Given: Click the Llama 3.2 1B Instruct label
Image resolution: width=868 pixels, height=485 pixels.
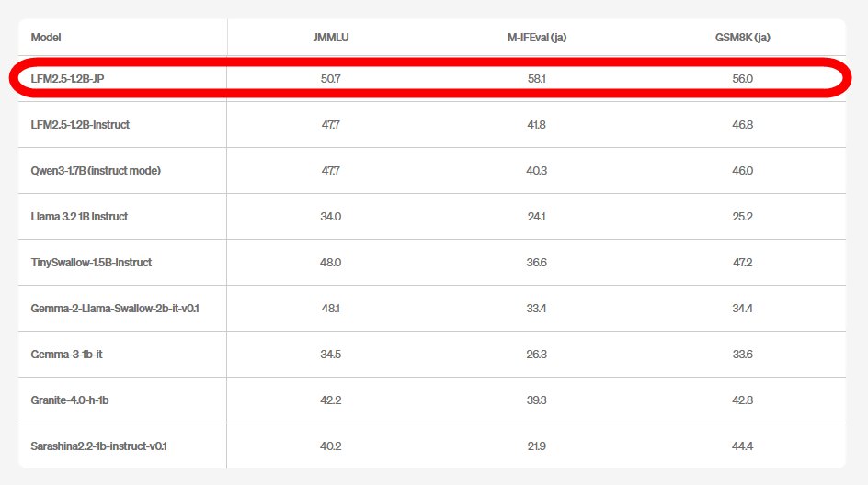Looking at the screenshot, I should [79, 216].
